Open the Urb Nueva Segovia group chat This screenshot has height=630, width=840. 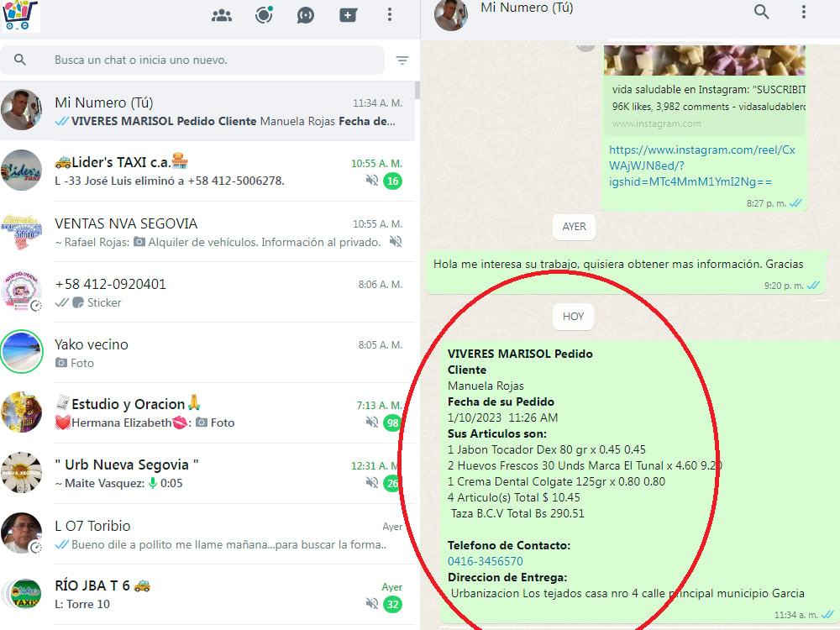[x=207, y=474]
